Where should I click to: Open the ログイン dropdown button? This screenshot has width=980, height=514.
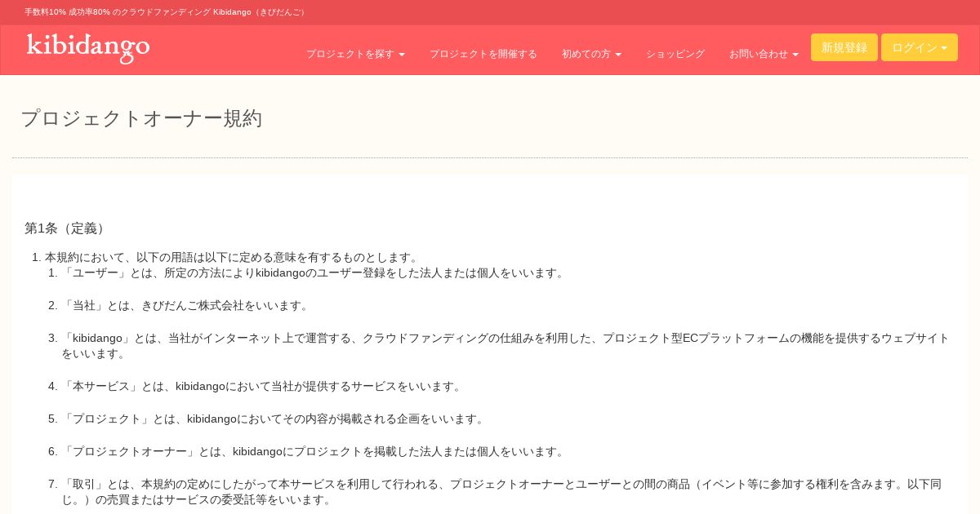[x=920, y=47]
